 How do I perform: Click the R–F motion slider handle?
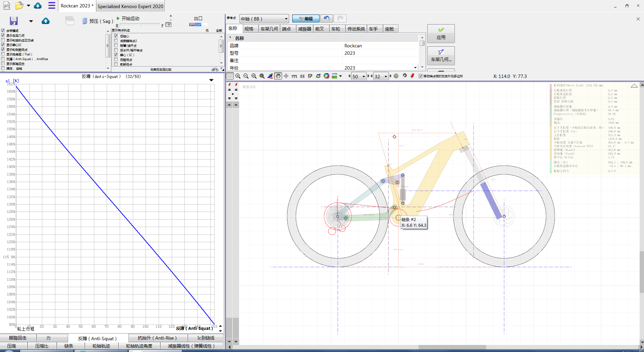click(140, 25)
